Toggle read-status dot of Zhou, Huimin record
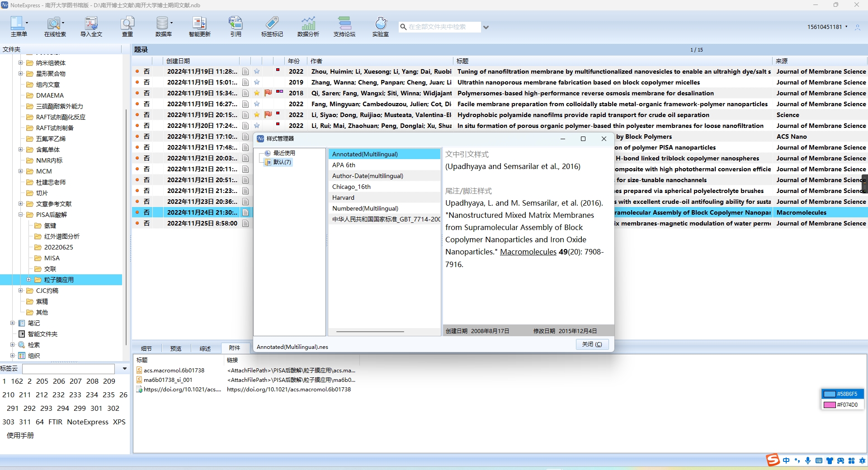868x470 pixels. (137, 71)
